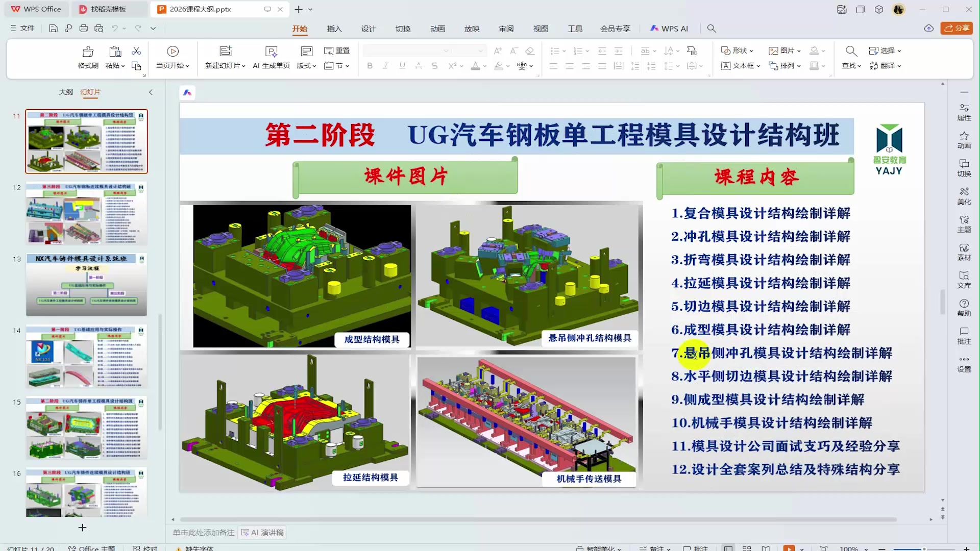Open the 属性 panel in the right sidebar
This screenshot has height=551, width=980.
(964, 111)
